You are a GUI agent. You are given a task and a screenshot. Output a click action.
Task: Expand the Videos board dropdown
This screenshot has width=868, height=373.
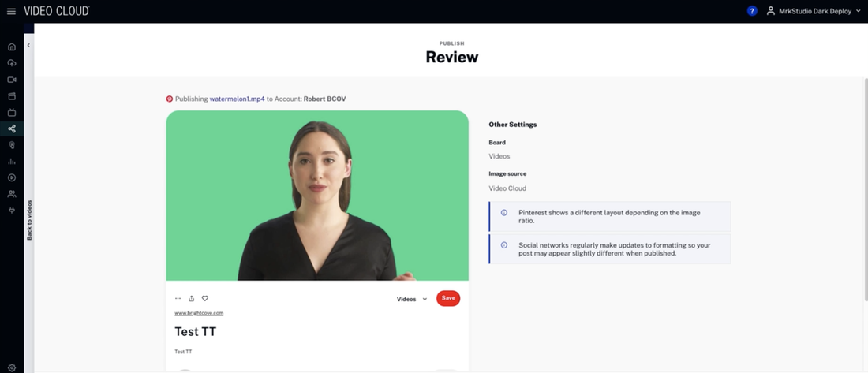click(x=411, y=299)
